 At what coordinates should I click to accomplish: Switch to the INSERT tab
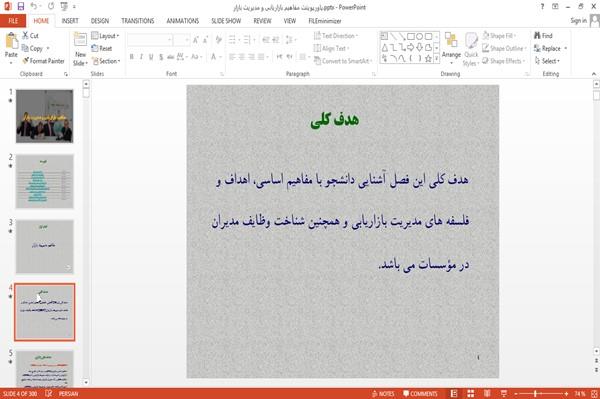[x=70, y=21]
